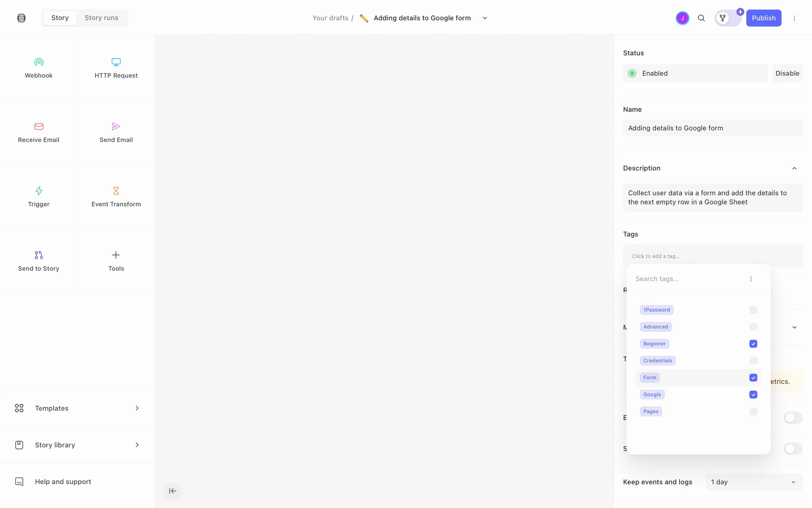Switch to the Story runs tab

point(101,18)
